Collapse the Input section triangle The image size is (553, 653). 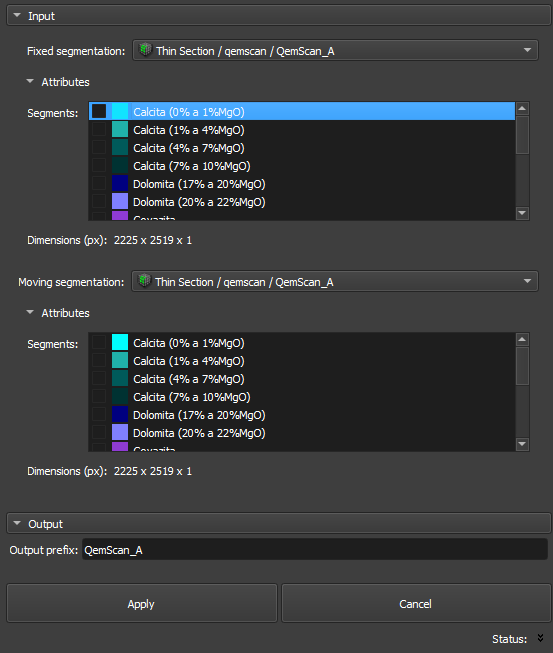coord(17,15)
